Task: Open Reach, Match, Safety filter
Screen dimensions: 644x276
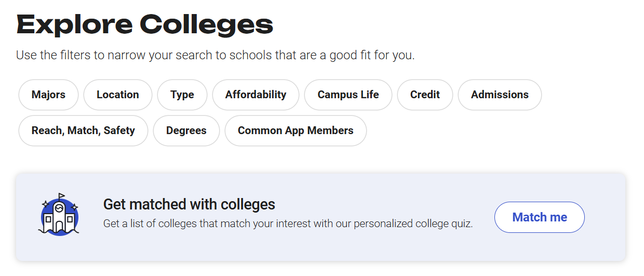Action: (83, 130)
